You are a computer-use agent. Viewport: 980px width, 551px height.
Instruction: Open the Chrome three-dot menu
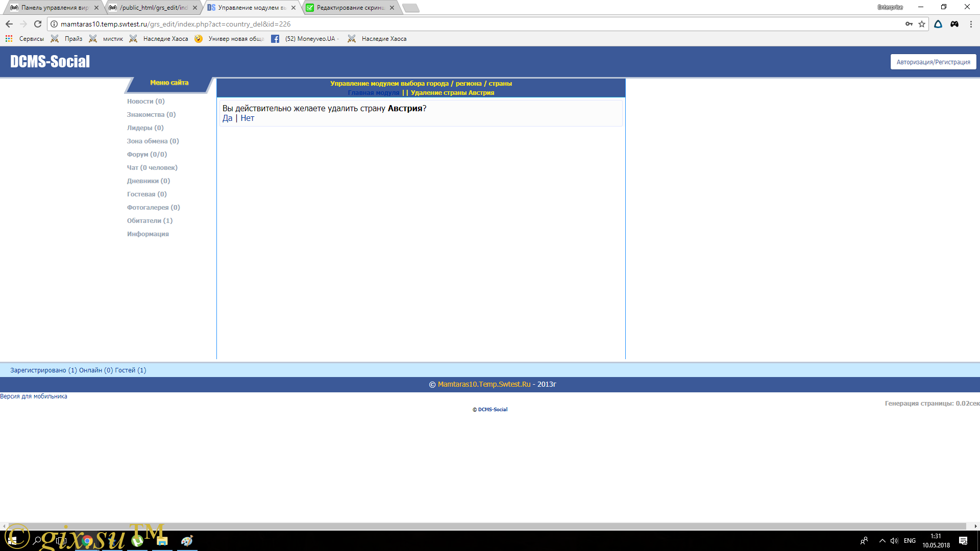click(971, 24)
